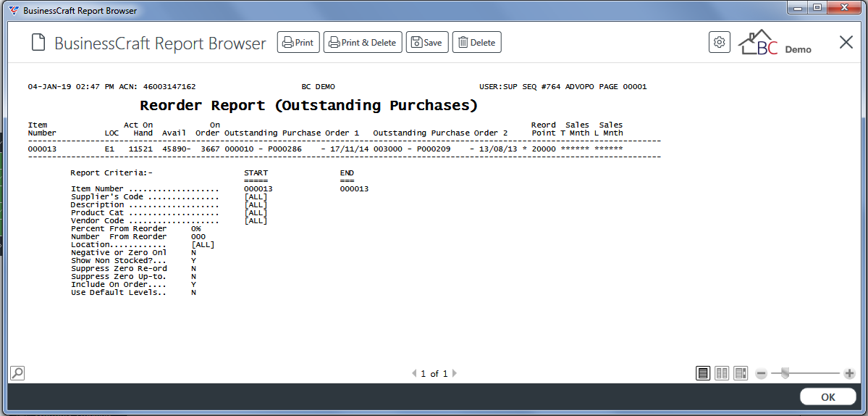Click the date '13/08/13'
The height and width of the screenshot is (416, 868).
(498, 149)
